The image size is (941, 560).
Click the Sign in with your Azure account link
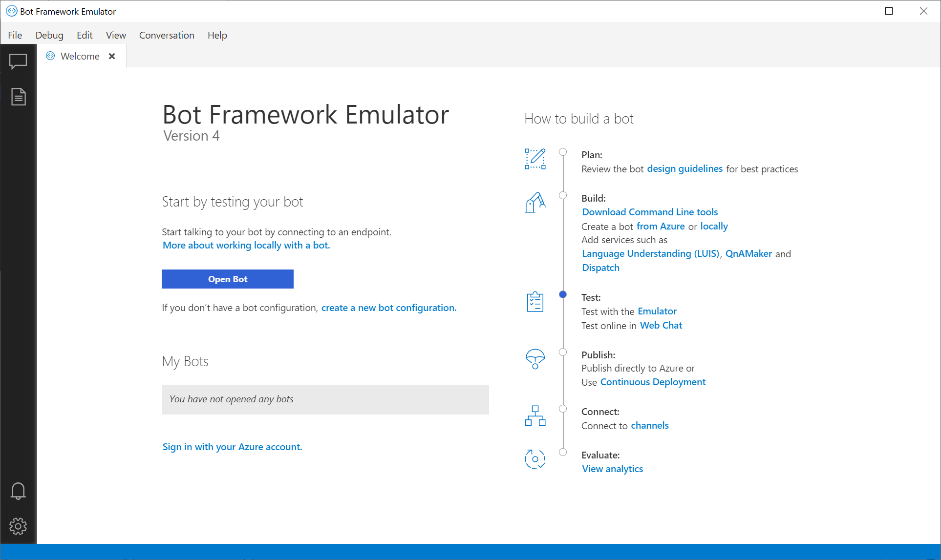tap(232, 447)
